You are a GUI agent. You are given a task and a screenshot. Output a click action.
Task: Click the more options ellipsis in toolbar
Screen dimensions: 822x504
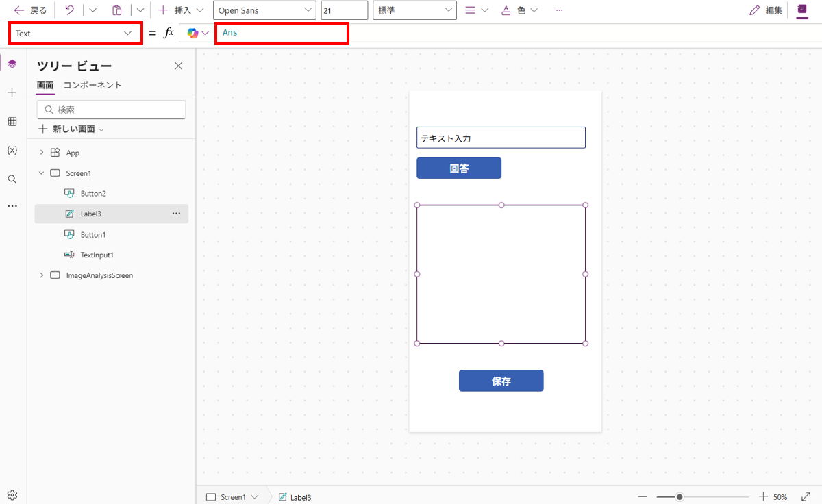tap(560, 10)
